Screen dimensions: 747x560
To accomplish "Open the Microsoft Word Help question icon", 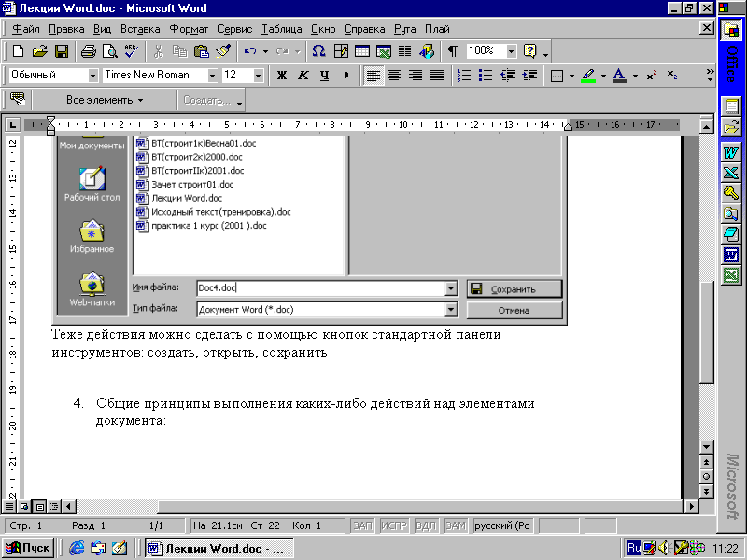I will 530,51.
